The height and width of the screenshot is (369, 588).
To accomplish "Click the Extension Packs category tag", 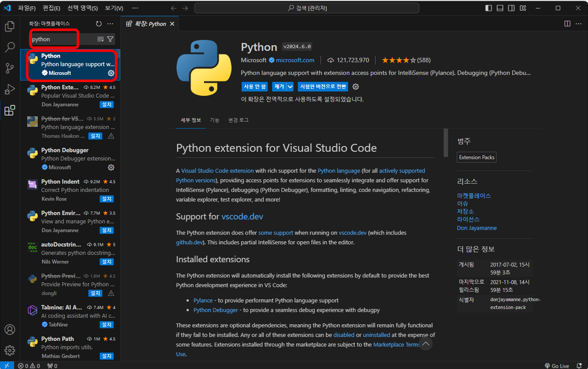I will pyautogui.click(x=476, y=157).
